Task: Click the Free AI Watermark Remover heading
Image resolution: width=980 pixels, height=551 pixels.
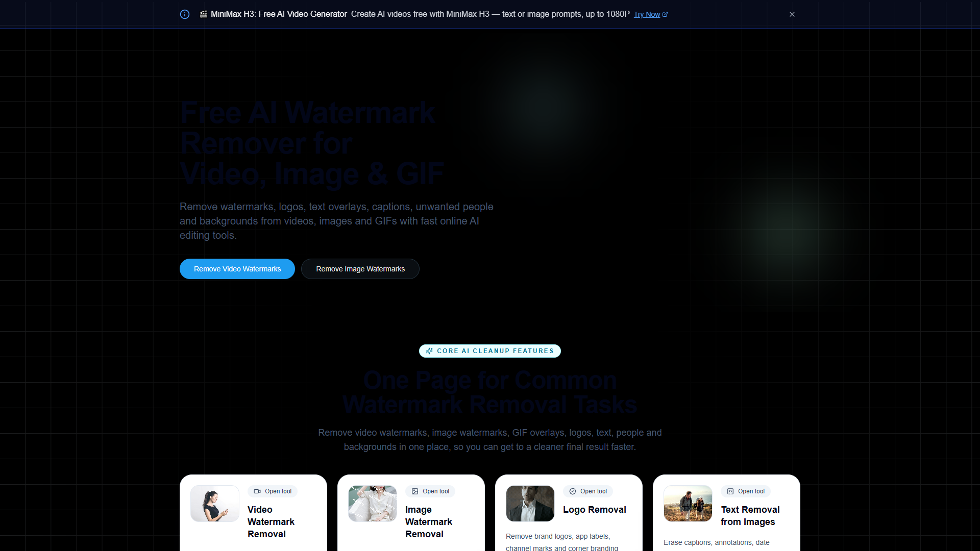Action: click(x=312, y=143)
